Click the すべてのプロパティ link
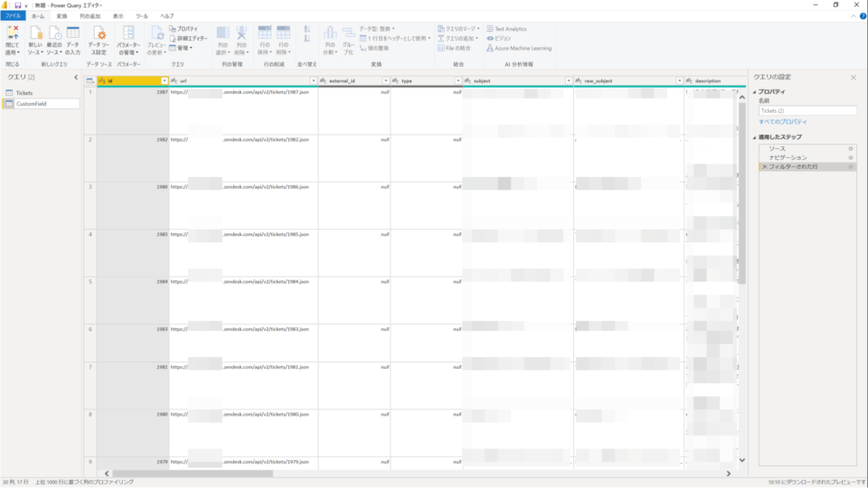The width and height of the screenshot is (868, 488). tap(783, 121)
